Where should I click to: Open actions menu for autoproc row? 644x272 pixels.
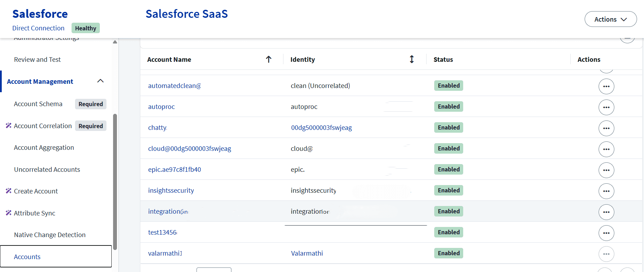pos(606,107)
